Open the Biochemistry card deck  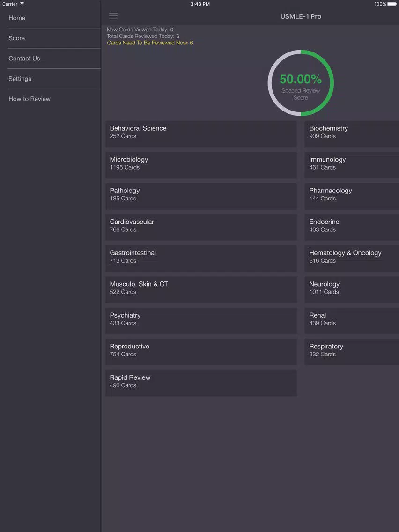point(352,133)
